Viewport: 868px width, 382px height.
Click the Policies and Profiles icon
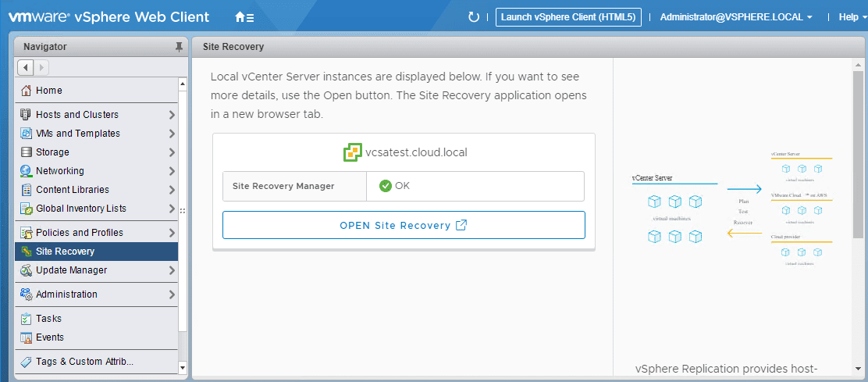[x=26, y=233]
